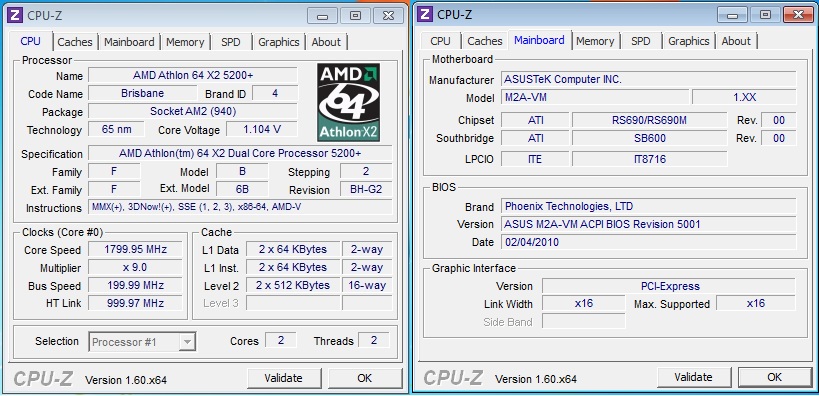Minimize the right CPU-Z window
The width and height of the screenshot is (819, 396).
[x=732, y=15]
